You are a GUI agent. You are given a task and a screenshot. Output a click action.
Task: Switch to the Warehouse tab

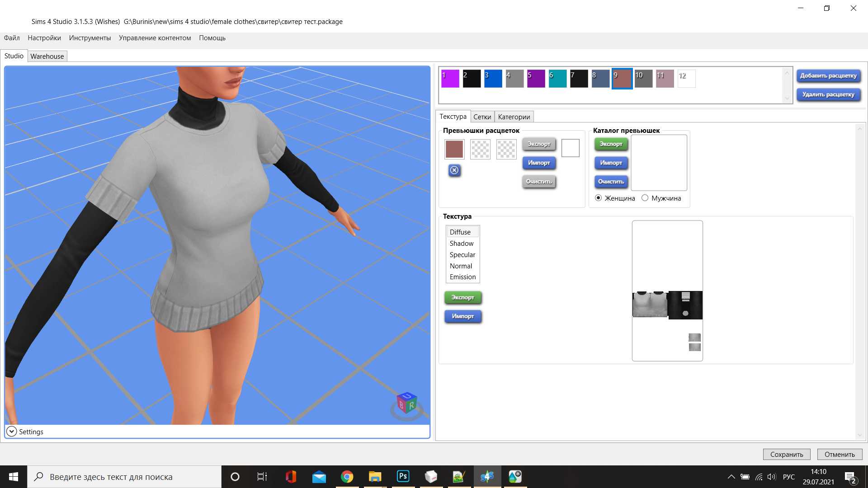[x=47, y=56]
